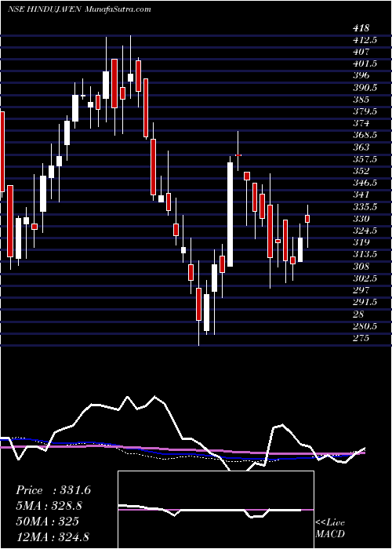
Task: Select the 390.5 price axis label
Action: pyautogui.click(x=365, y=88)
